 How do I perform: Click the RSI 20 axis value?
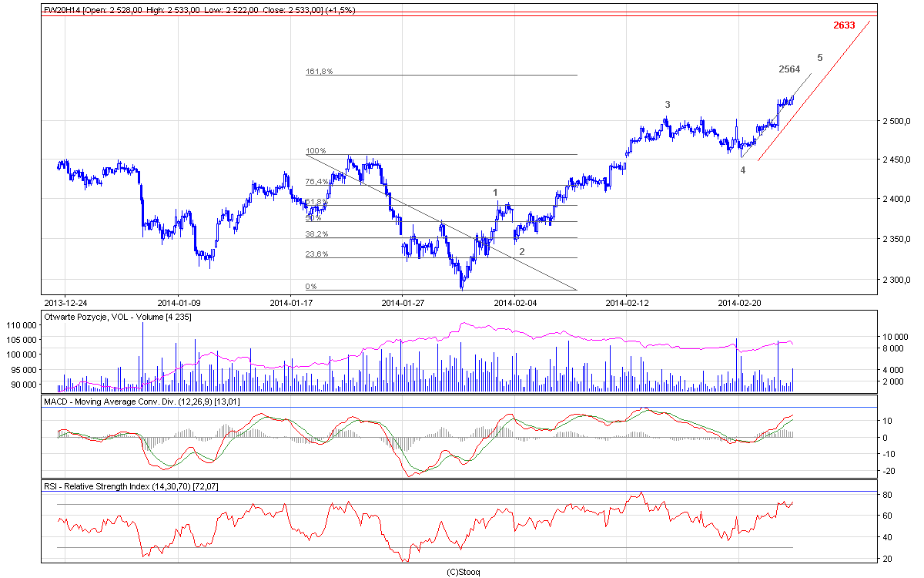(888, 559)
